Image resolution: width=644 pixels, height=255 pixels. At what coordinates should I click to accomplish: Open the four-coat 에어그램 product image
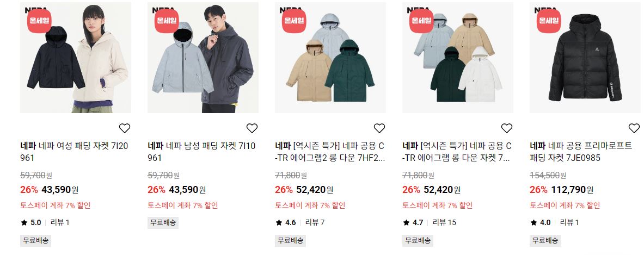(457, 58)
